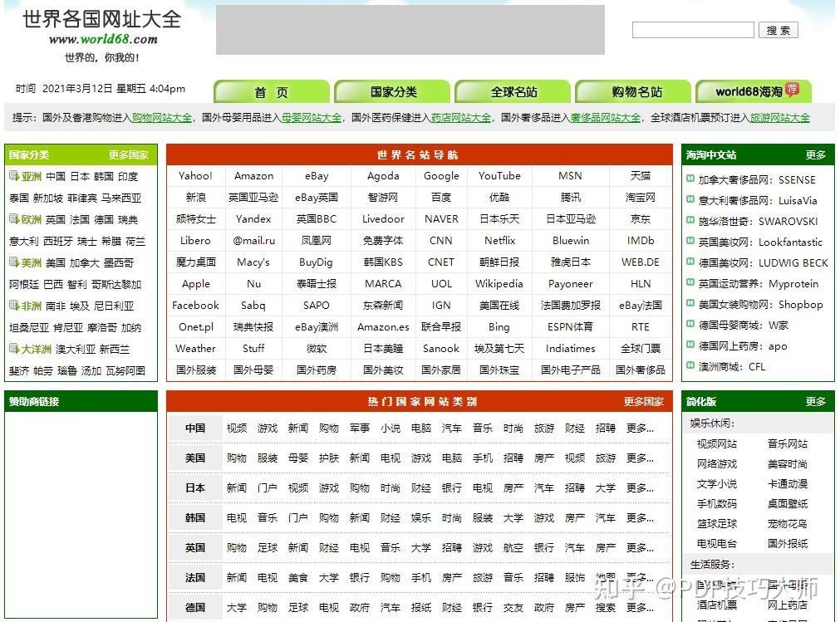840x622 pixels.
Task: Open the Facebook site link
Action: 195,305
